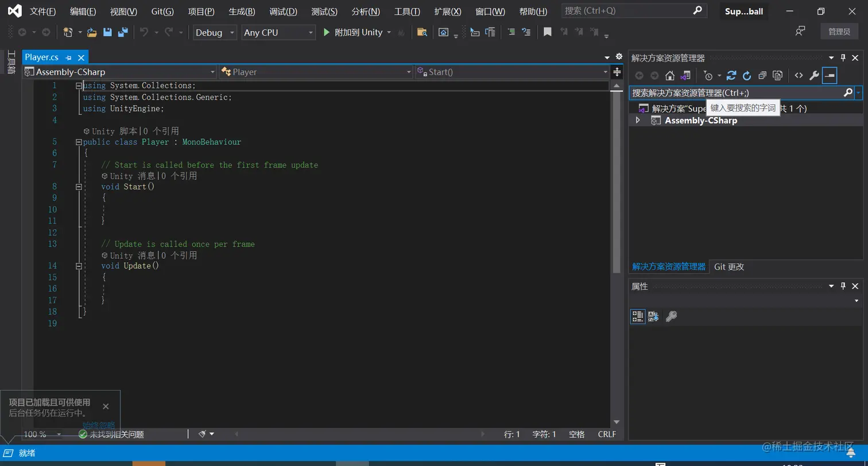868x466 pixels.
Task: Click the Show All Files icon
Action: click(778, 76)
